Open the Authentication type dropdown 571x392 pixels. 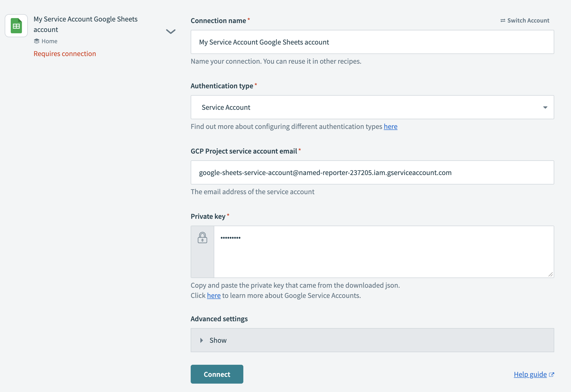[x=372, y=107]
